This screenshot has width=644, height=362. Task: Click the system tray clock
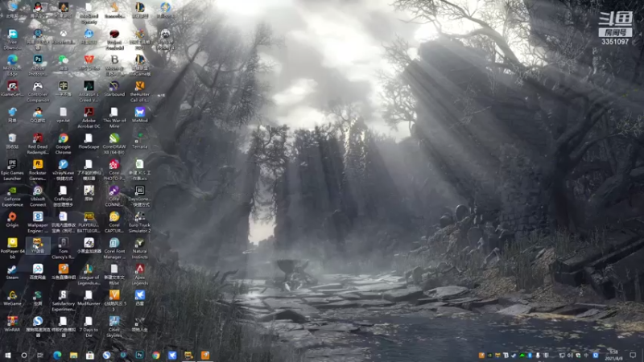tap(613, 355)
